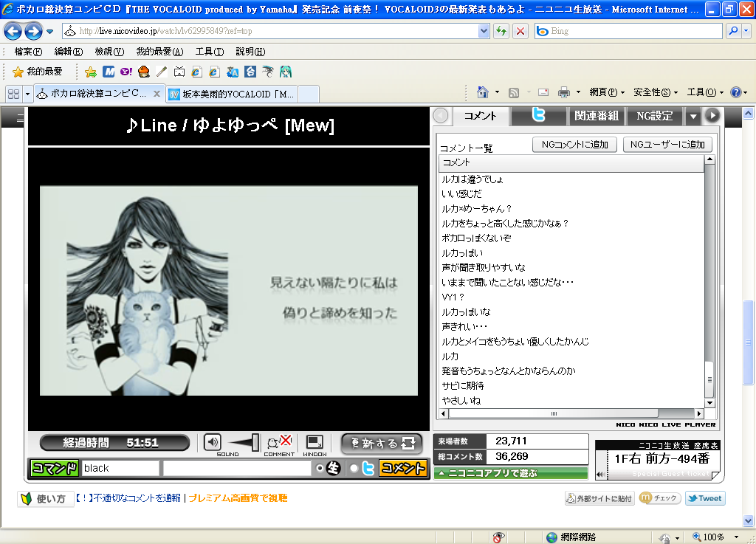This screenshot has height=544, width=756.
Task: Open the dragon bookmark icon
Action: coord(267,72)
